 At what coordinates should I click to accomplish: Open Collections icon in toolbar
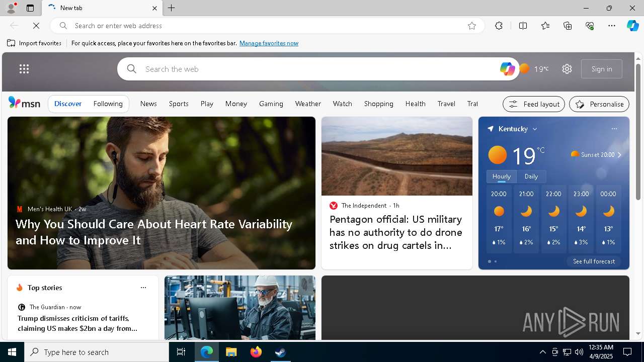click(x=568, y=26)
